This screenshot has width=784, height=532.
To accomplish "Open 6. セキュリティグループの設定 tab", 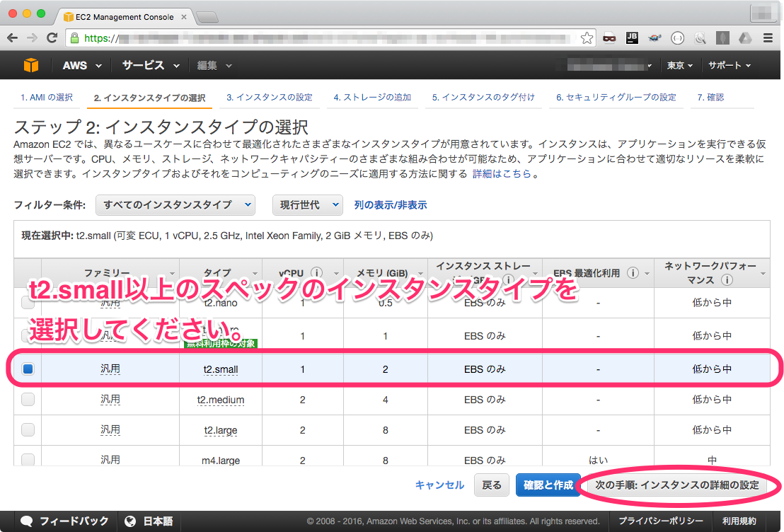I will pos(616,98).
